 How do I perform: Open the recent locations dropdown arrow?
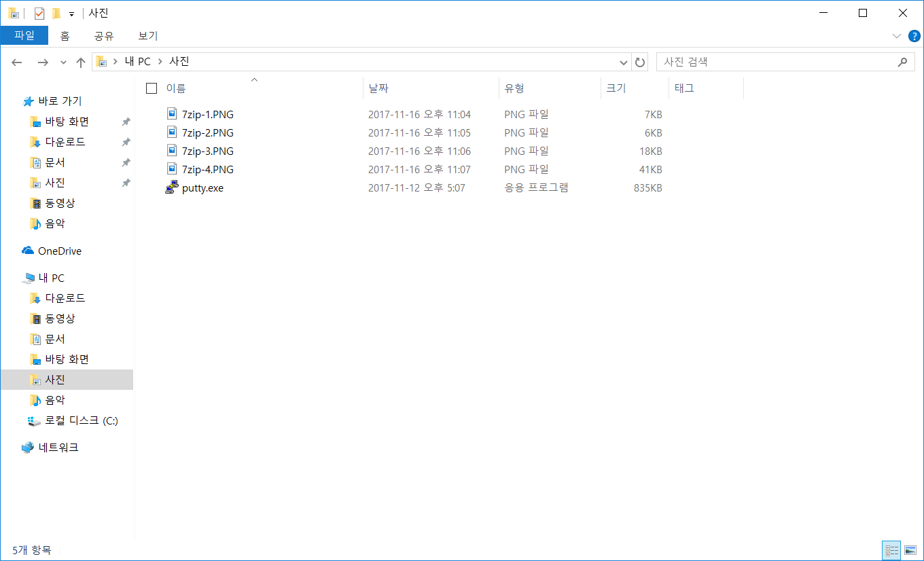pyautogui.click(x=63, y=62)
